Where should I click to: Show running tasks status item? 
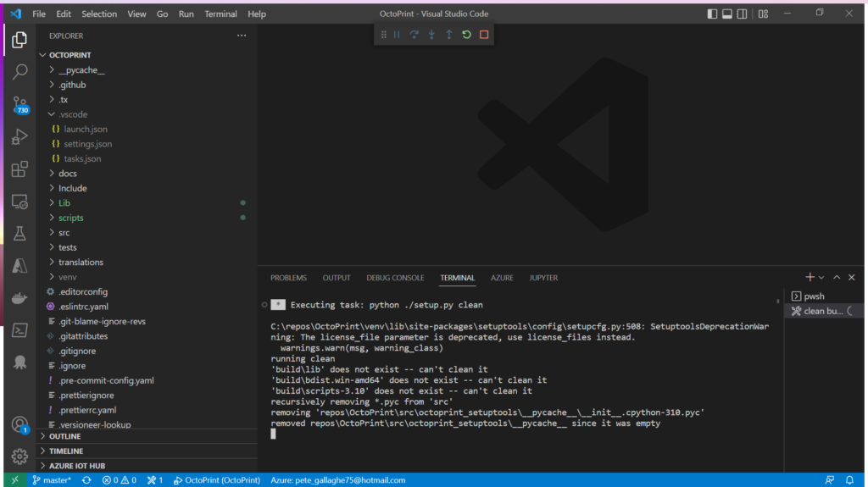155,480
